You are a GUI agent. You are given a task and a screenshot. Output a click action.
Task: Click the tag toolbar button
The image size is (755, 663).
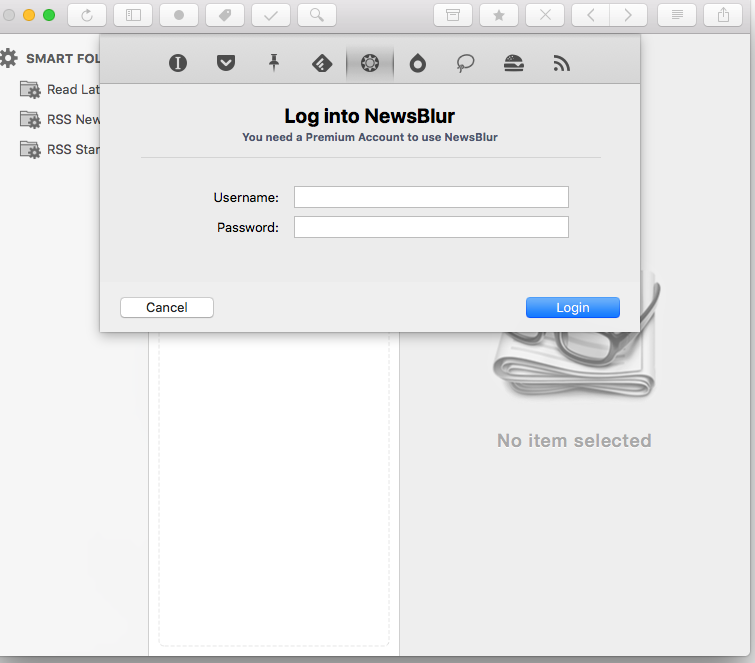[x=225, y=15]
